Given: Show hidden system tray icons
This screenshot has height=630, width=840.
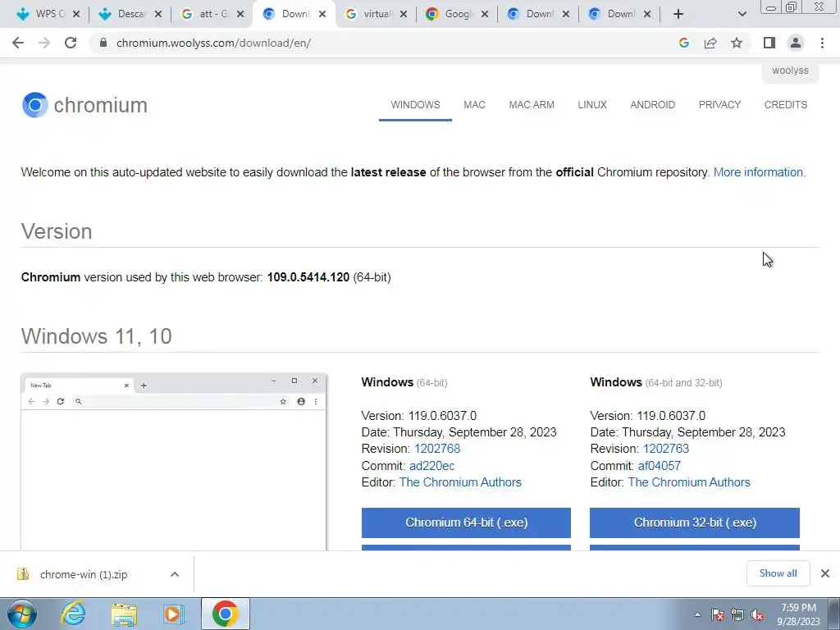Looking at the screenshot, I should (x=697, y=615).
